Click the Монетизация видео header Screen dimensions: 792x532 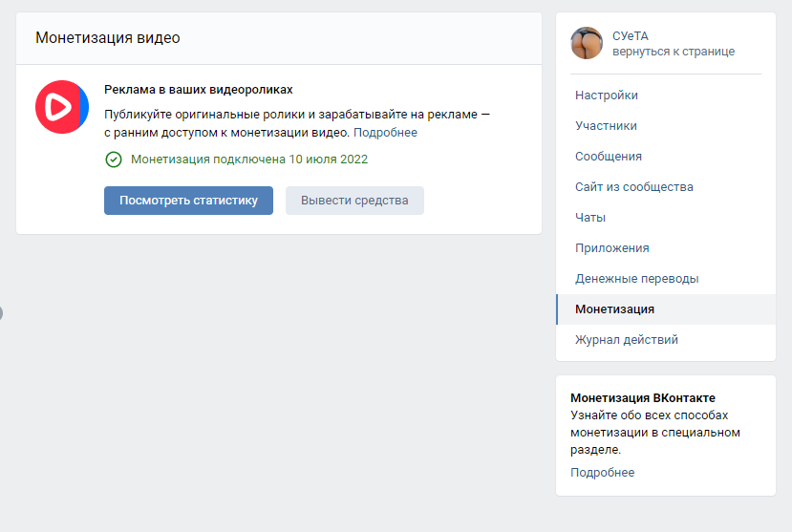pyautogui.click(x=108, y=38)
